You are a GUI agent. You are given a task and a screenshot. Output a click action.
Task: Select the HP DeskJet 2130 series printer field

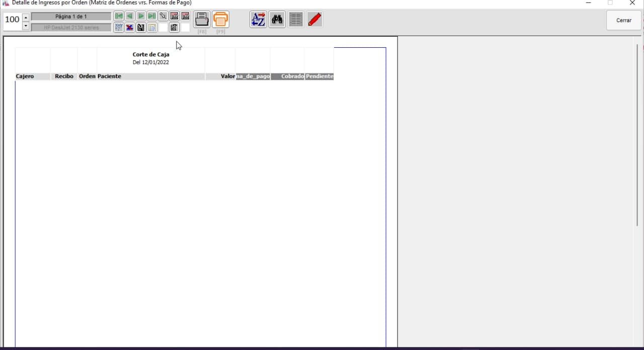[x=71, y=28]
